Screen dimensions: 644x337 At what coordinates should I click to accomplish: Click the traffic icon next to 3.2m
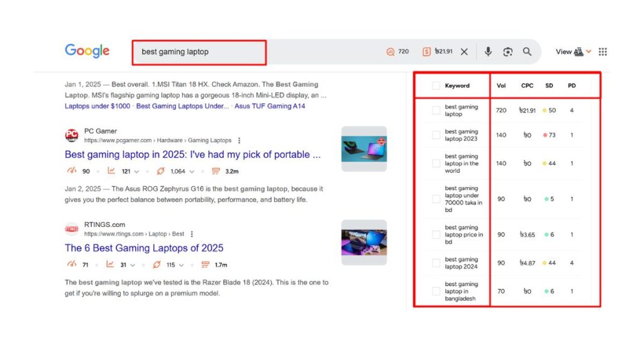[216, 171]
